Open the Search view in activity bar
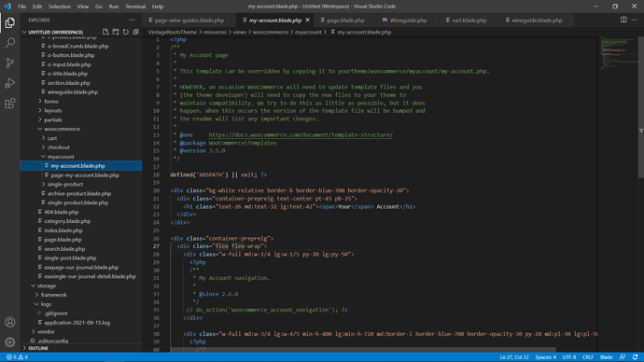Viewport: 644px width, 362px height. 10,43
